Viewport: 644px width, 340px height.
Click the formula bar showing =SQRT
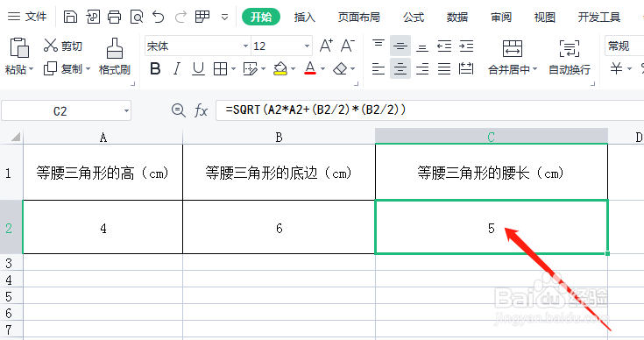(x=429, y=110)
